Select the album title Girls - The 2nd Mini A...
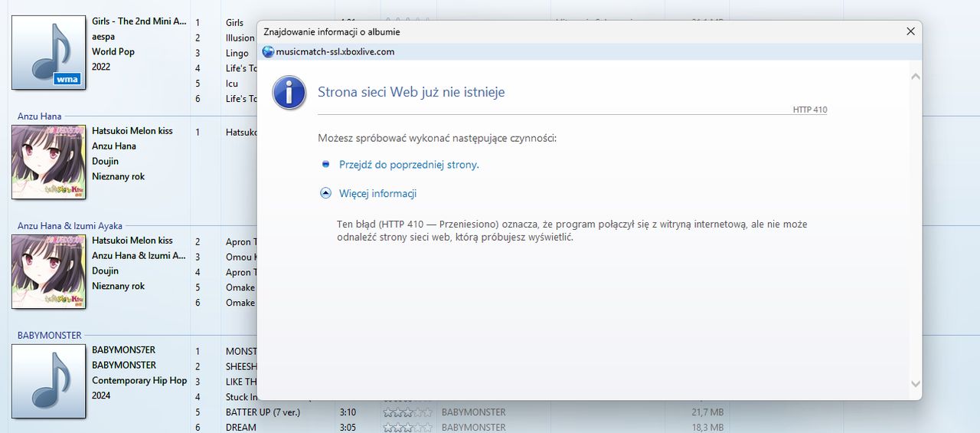 139,21
